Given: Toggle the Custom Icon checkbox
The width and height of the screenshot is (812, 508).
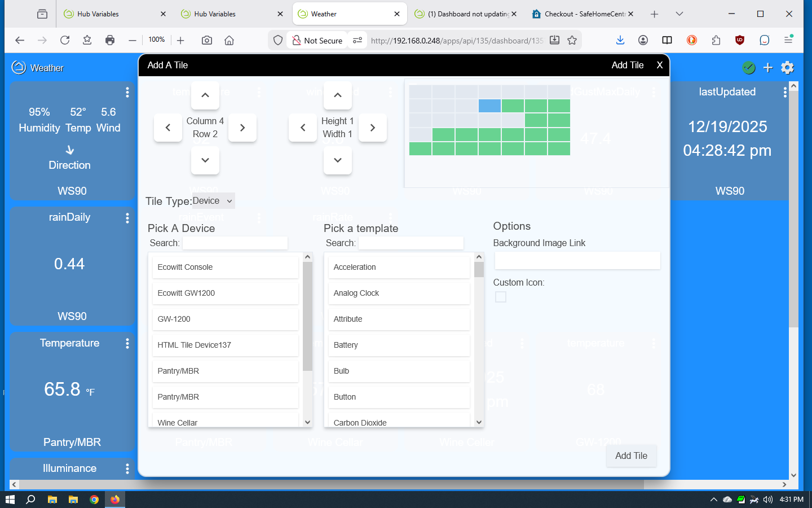Looking at the screenshot, I should pos(501,297).
